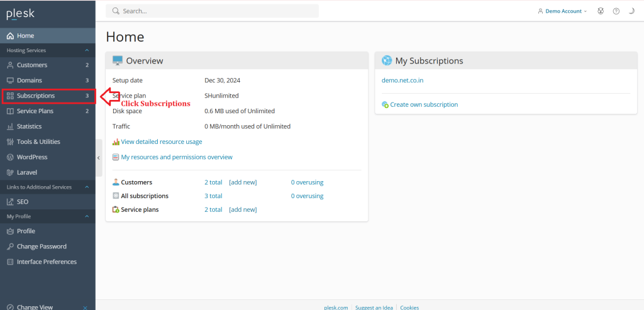Click the Change View icon
Viewport: 644px width, 310px height.
(10, 307)
